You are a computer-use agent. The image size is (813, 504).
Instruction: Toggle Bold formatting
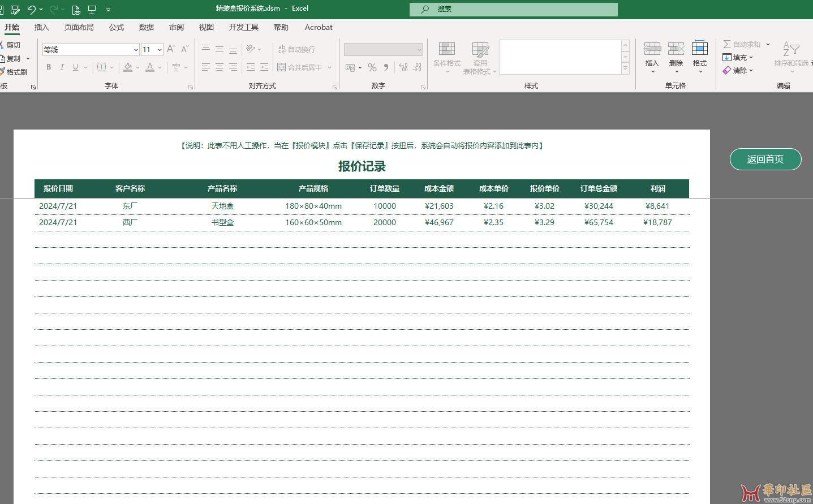tap(49, 67)
